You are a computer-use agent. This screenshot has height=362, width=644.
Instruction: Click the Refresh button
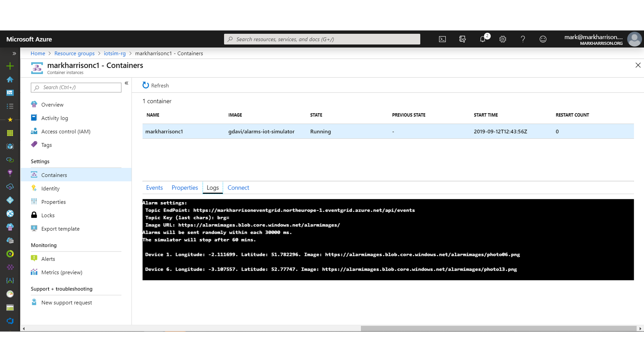click(x=156, y=85)
